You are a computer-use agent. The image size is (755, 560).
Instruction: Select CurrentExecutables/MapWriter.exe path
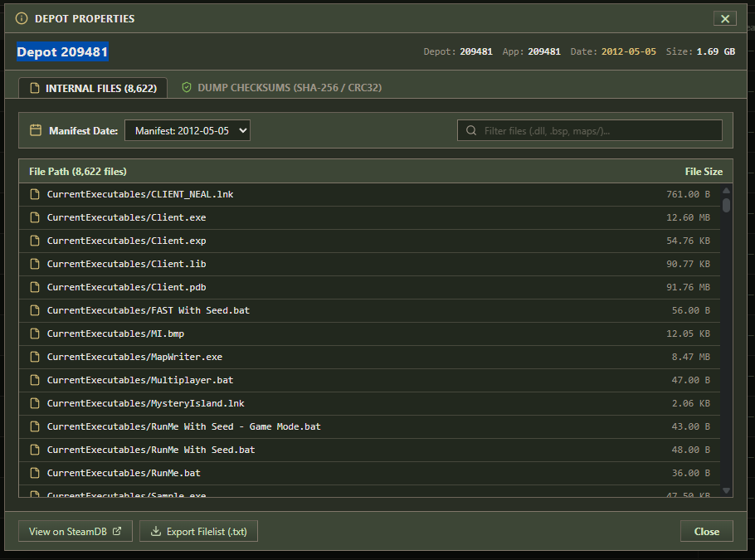(134, 357)
